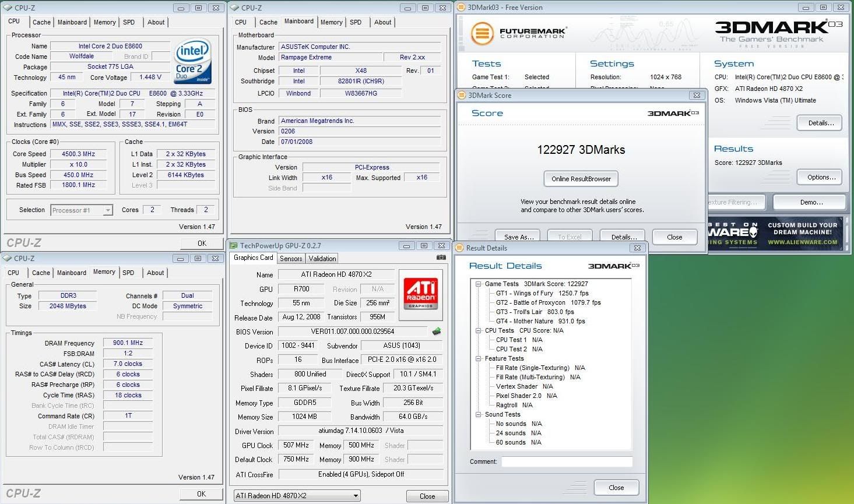Click Close in the Result Details dialog

[x=616, y=488]
